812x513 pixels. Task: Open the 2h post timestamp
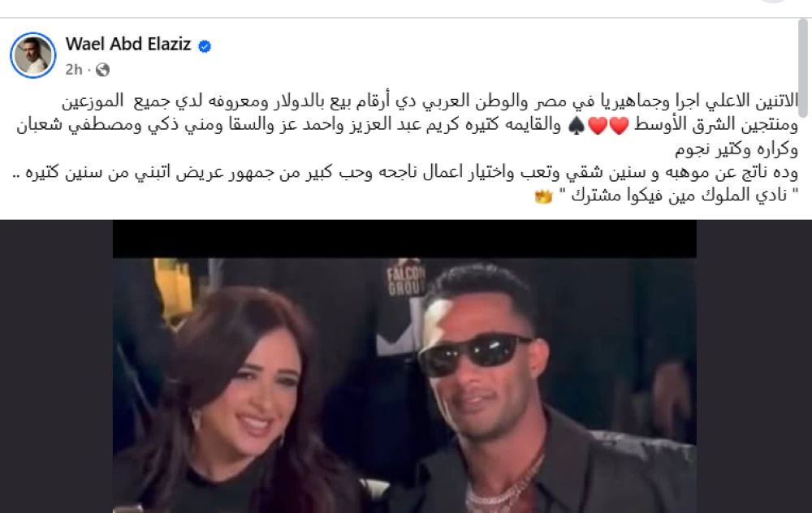point(74,69)
